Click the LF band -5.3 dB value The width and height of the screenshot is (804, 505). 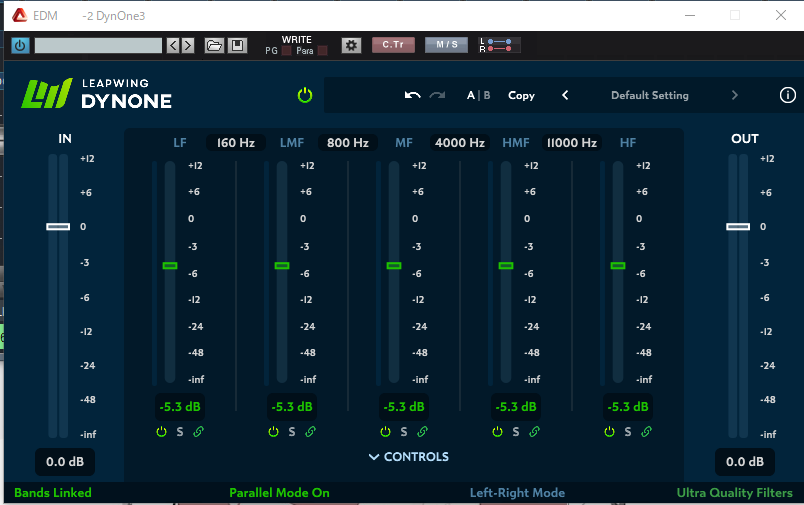(x=180, y=407)
